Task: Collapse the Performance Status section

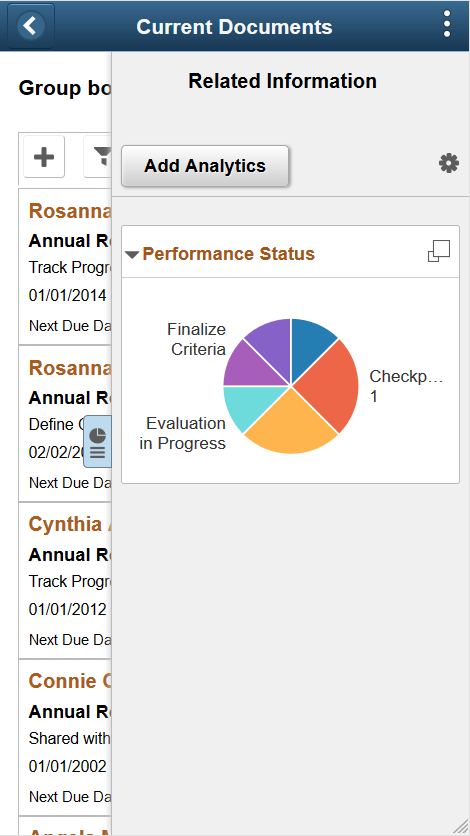Action: [x=132, y=255]
